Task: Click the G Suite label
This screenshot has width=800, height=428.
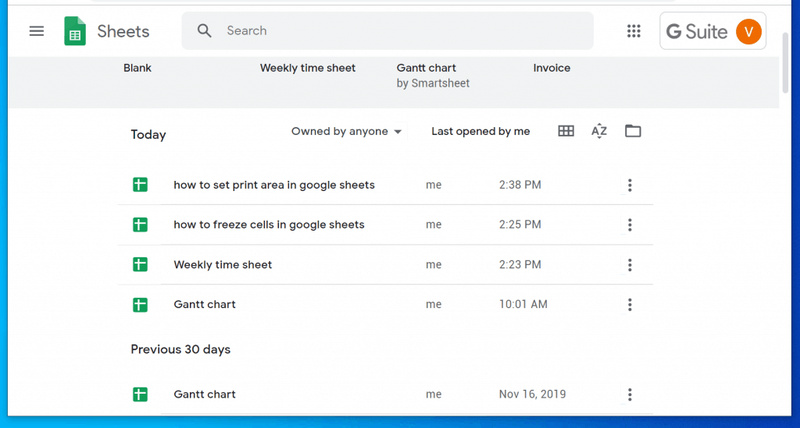Action: point(696,32)
